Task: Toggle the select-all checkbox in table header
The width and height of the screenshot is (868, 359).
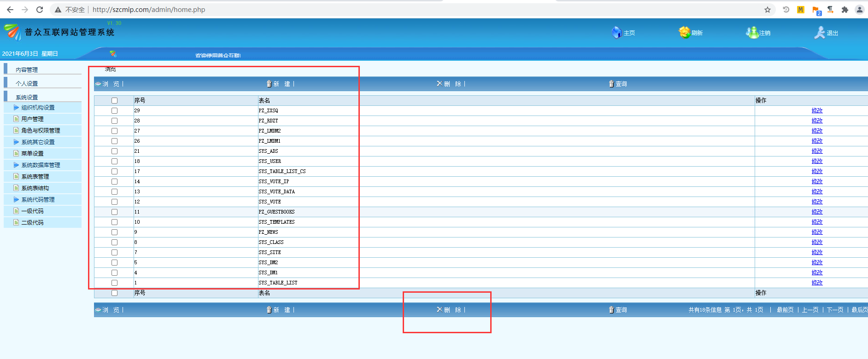Action: point(114,101)
